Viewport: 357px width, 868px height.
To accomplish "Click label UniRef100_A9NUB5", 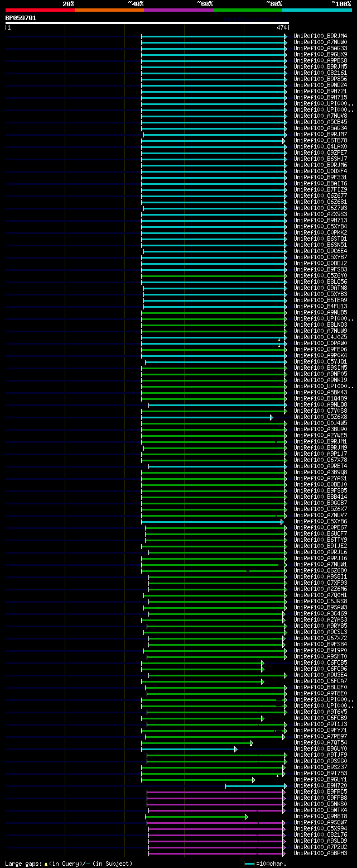I will coord(320,313).
